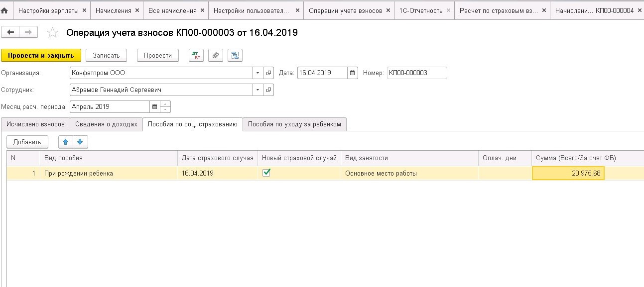The height and width of the screenshot is (287, 644).
Task: Show Дт/Кт postings for the document
Action: (196, 55)
